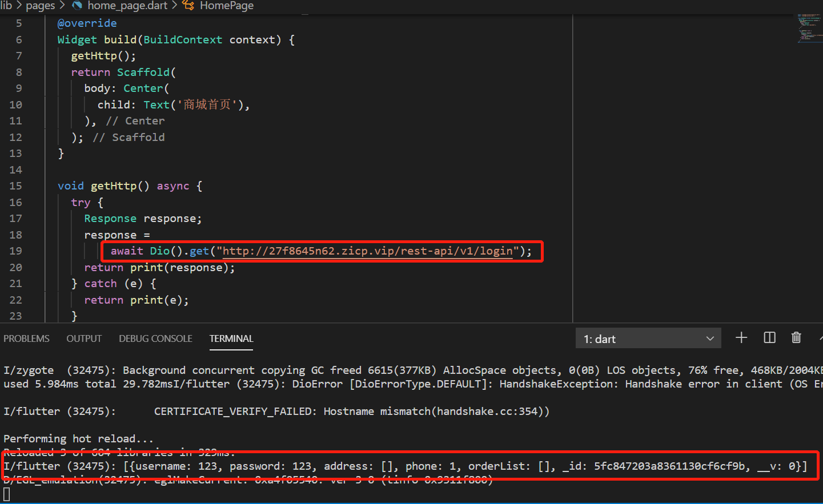Open the '1: dart' terminal selector dropdown

tap(648, 338)
